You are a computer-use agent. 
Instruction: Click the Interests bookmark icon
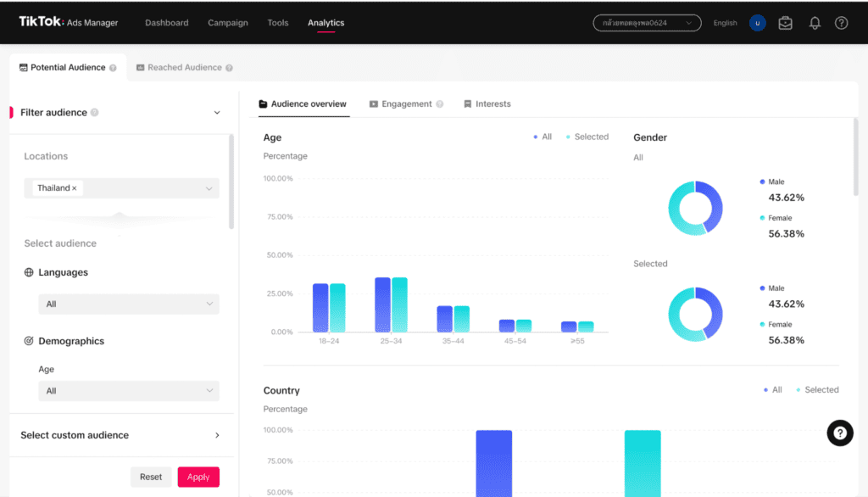[468, 104]
